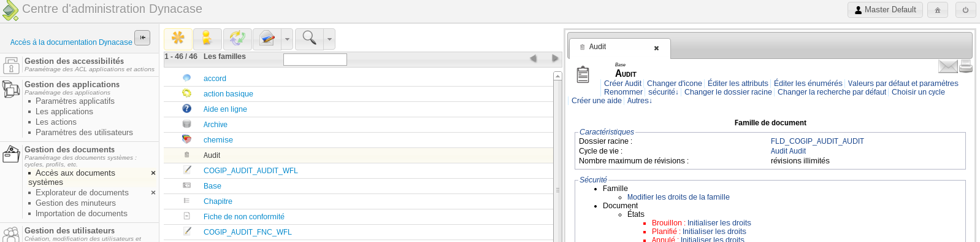Open FLD_COGIP_AUDIT_AUDIT root folder link
The height and width of the screenshot is (242, 980).
click(817, 141)
